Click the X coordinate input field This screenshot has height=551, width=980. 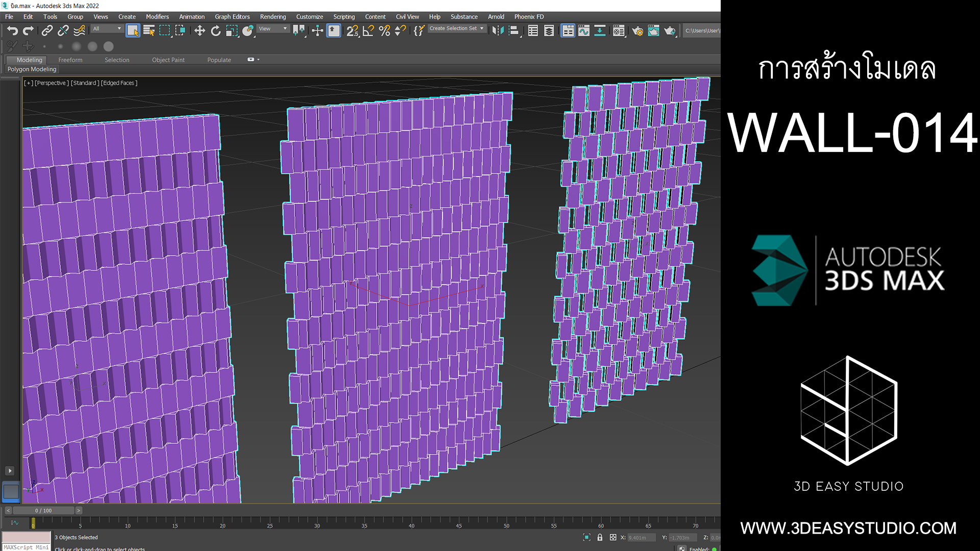click(641, 537)
